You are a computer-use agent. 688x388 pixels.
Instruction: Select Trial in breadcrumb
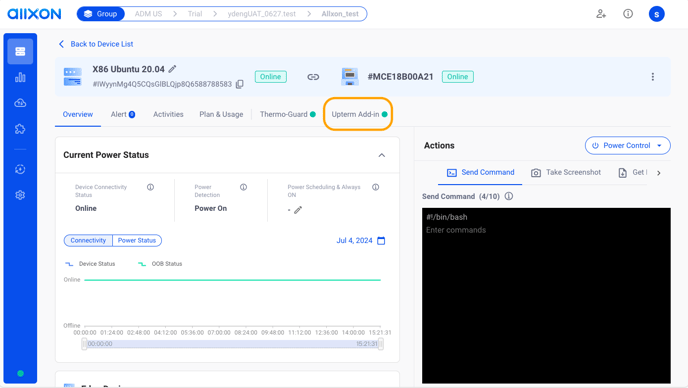click(195, 14)
